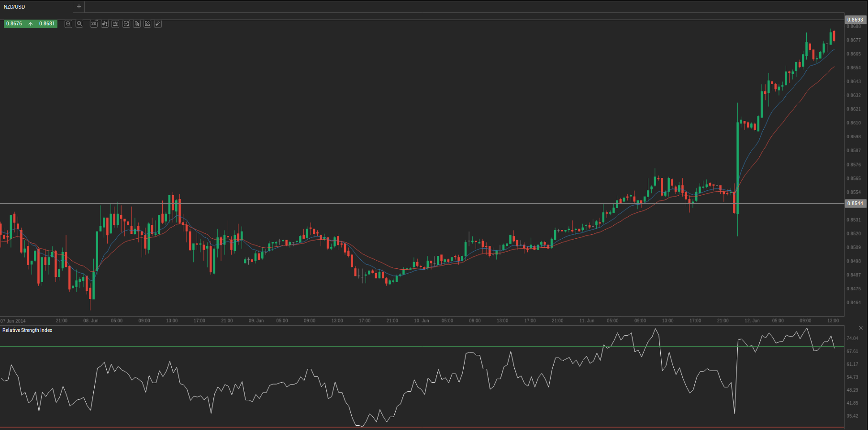Click the chart template image icon
Viewport: 868px width, 430px height.
pos(126,24)
